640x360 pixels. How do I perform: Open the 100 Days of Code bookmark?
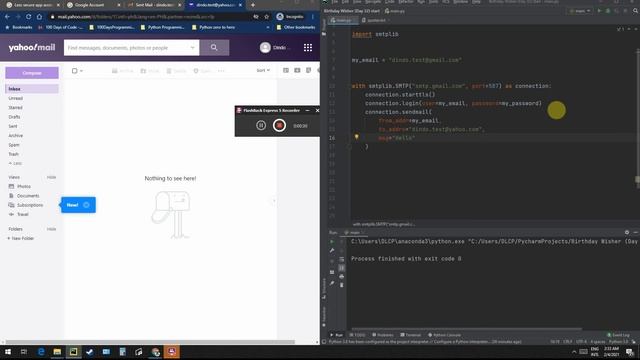(60, 27)
